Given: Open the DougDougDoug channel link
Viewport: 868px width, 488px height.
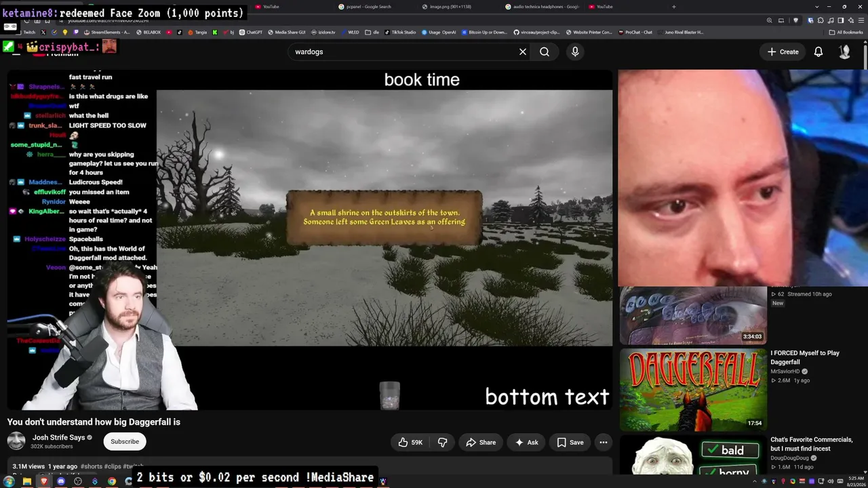Looking at the screenshot, I should (790, 458).
